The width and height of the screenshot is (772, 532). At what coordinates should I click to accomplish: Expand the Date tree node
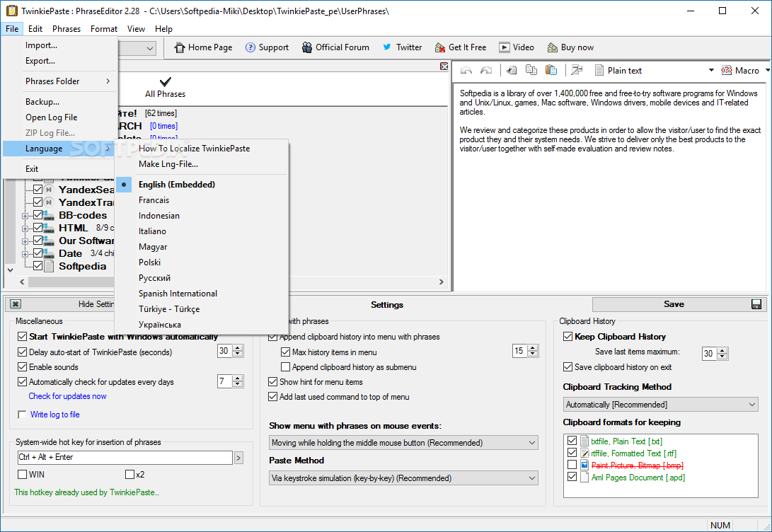point(25,254)
